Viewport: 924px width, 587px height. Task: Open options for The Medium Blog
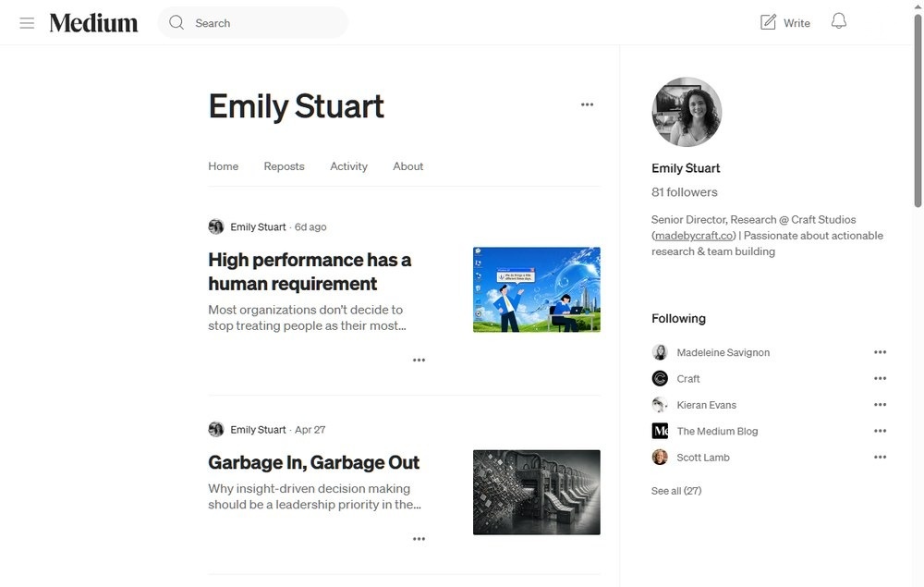tap(880, 431)
